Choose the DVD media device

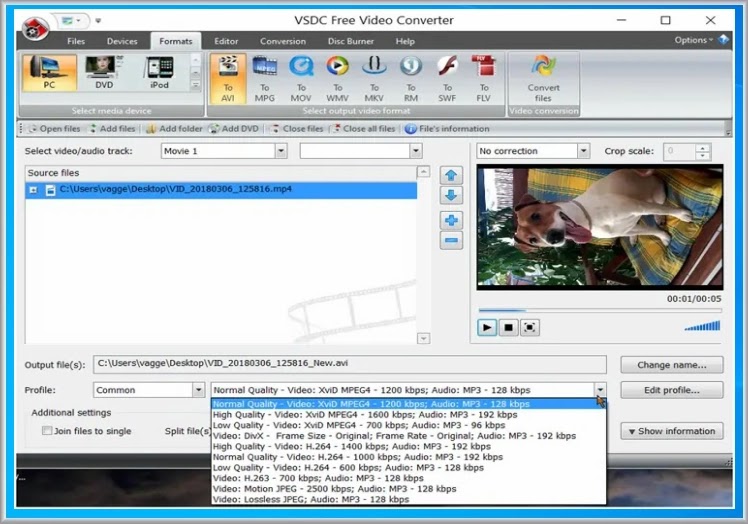tap(104, 73)
